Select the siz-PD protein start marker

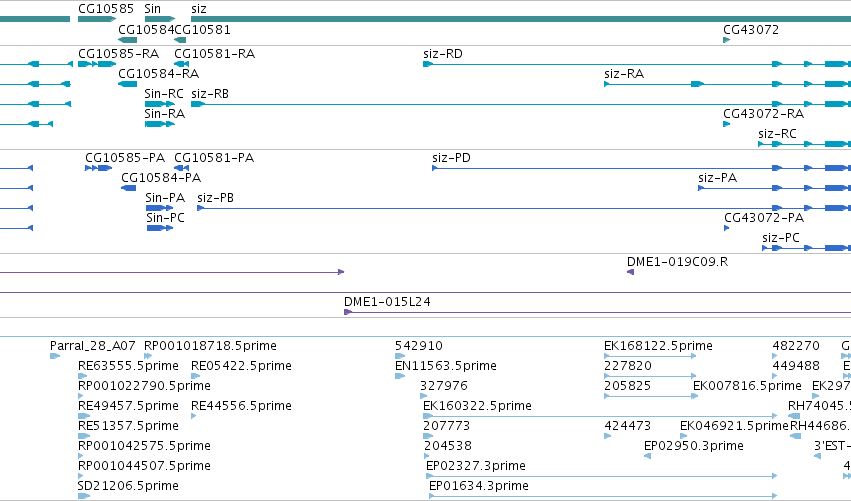[x=435, y=168]
